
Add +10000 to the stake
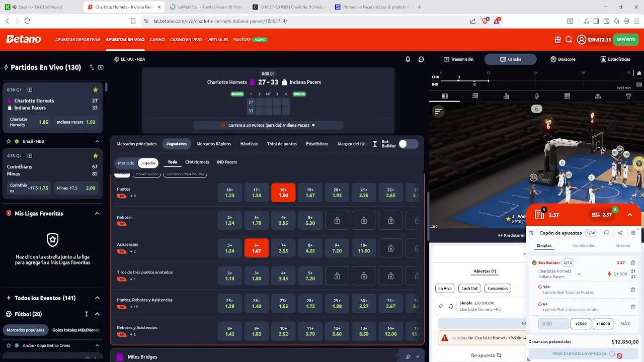tap(603, 324)
